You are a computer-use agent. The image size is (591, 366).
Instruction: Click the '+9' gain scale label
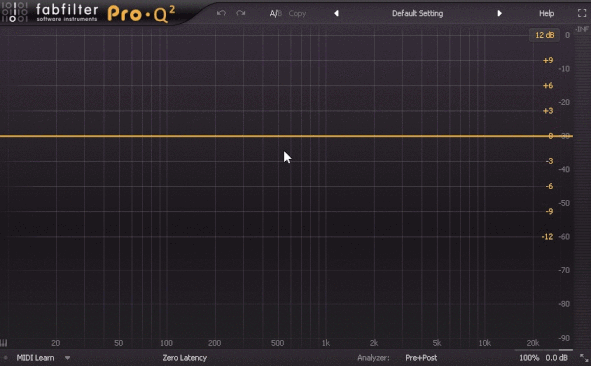(x=548, y=60)
